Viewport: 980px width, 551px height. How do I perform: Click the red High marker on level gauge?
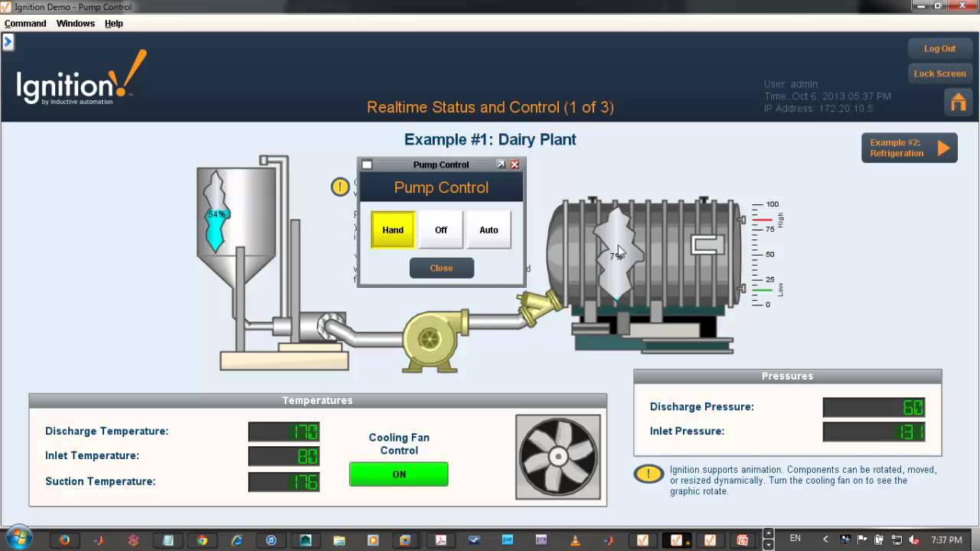click(x=763, y=220)
